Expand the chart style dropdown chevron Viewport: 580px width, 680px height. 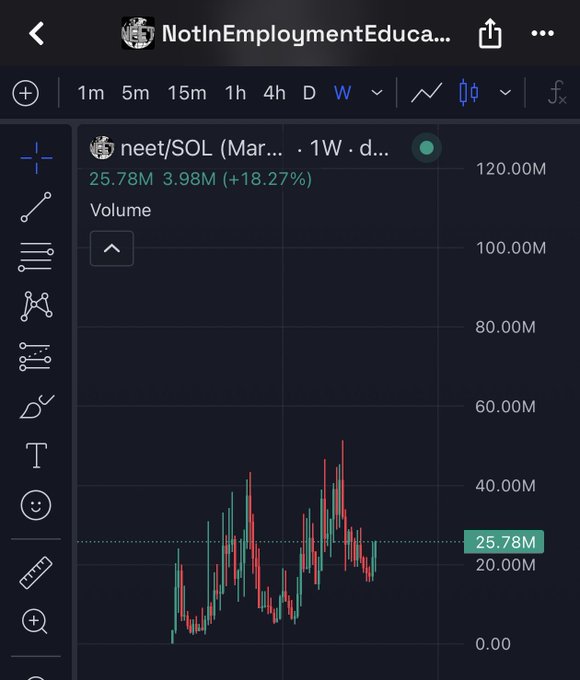[x=505, y=92]
